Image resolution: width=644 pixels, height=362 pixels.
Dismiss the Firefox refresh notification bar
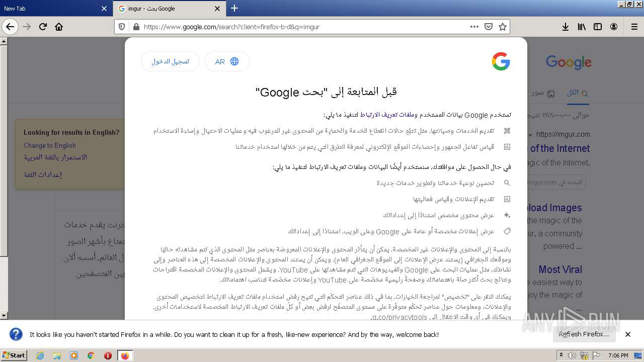click(x=628, y=334)
